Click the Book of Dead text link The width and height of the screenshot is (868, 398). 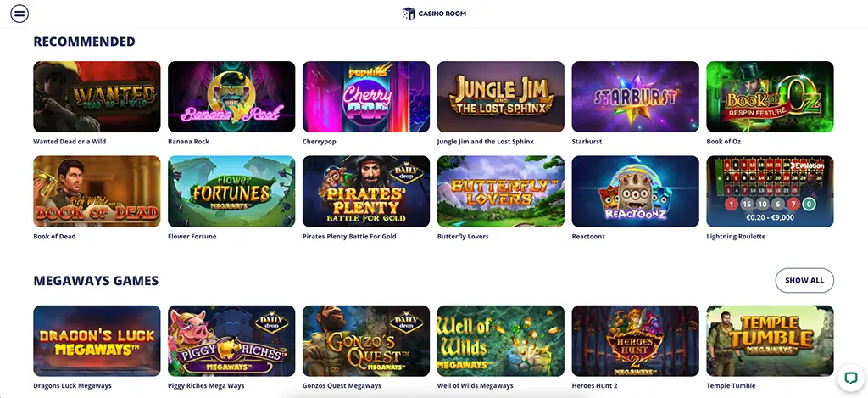[54, 236]
